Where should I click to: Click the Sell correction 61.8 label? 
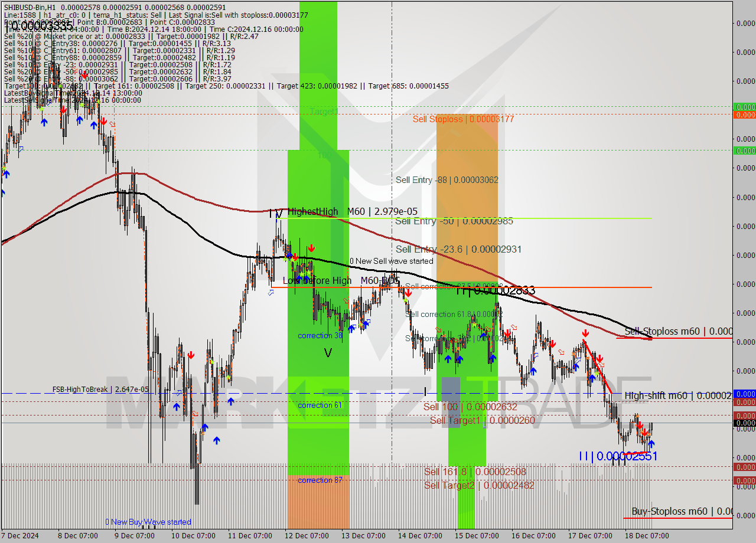pos(453,314)
